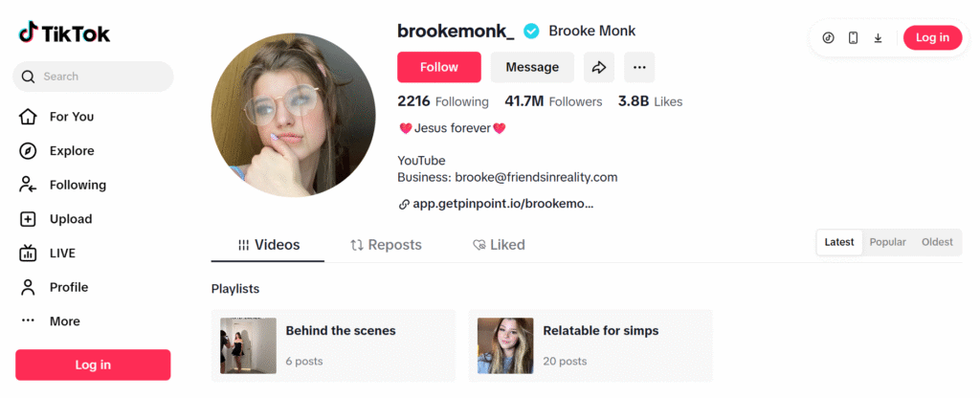Click the share arrow icon on profile

tap(599, 67)
